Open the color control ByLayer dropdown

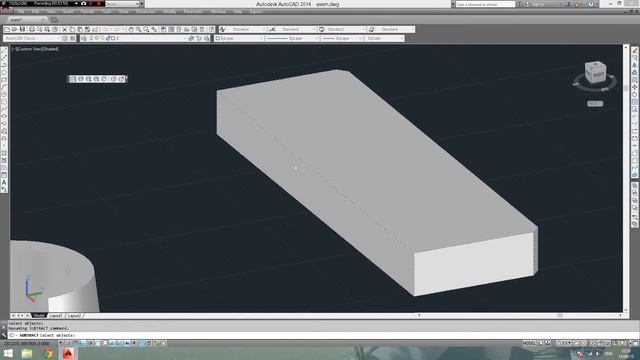coord(240,38)
